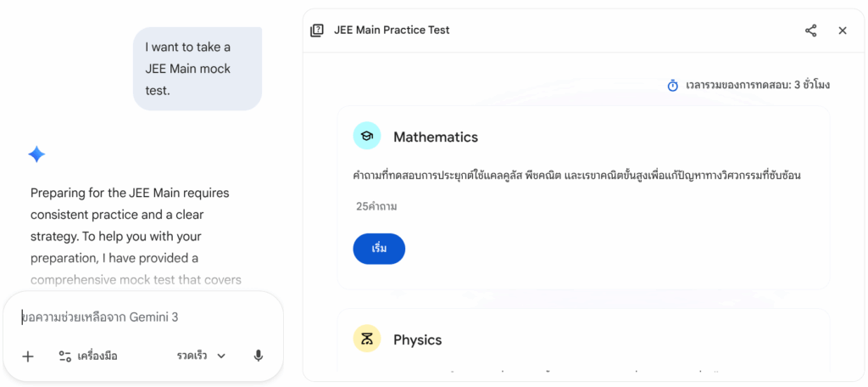This screenshot has height=387, width=868.
Task: Click the Gemini sparkle icon
Action: [36, 154]
